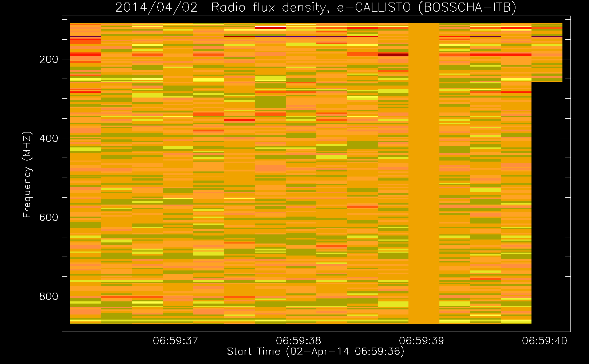Viewport: 589px width, 364px height.
Task: Click the 600 frequency tick label
Action: [x=49, y=217]
